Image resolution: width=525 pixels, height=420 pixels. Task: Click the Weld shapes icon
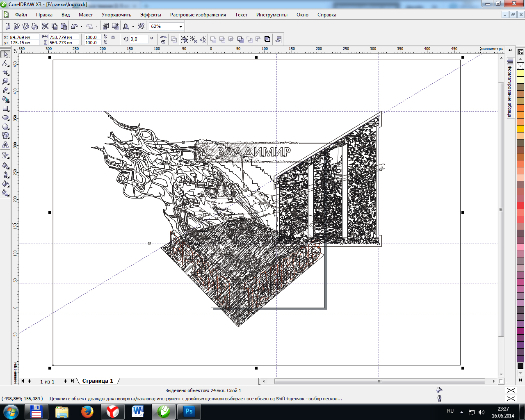pos(213,39)
